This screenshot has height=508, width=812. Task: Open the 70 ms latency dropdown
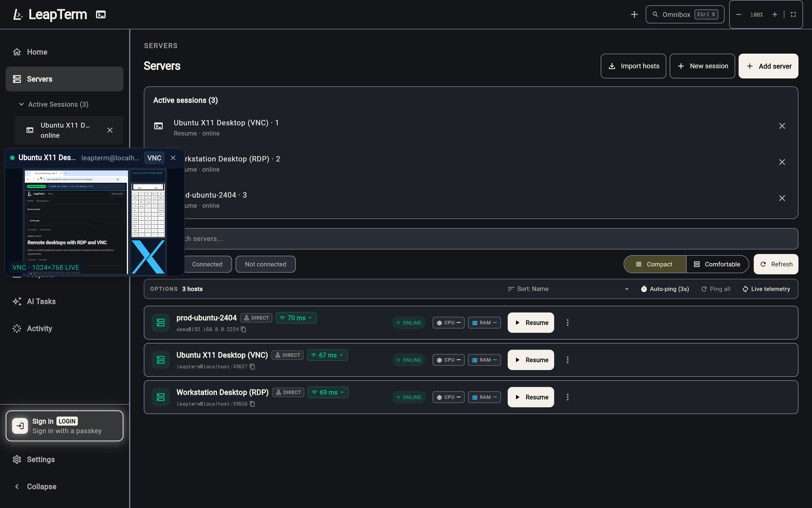(296, 318)
